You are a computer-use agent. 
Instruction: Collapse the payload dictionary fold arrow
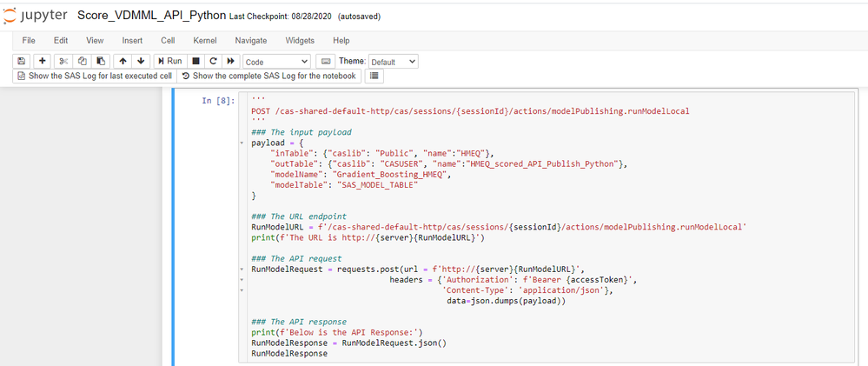241,143
